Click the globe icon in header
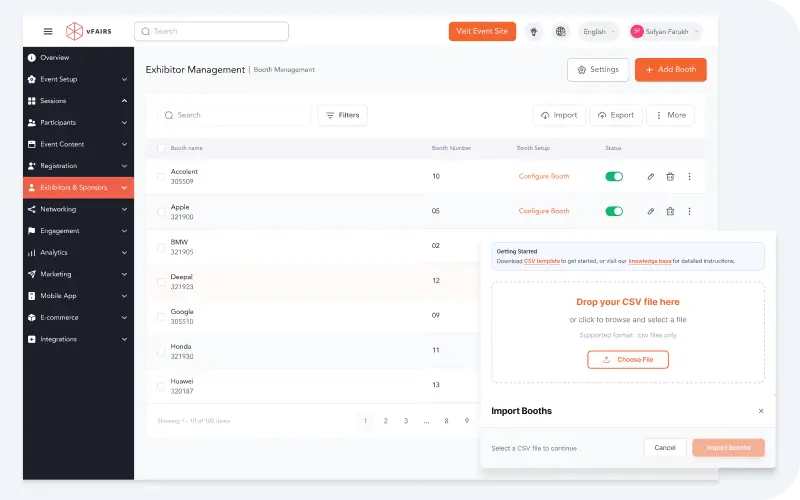This screenshot has width=800, height=500. 561,32
